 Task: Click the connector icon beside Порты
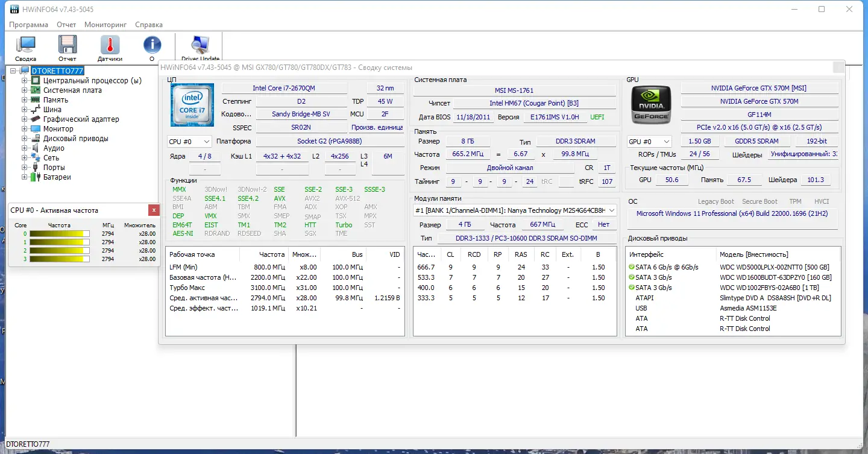(36, 168)
